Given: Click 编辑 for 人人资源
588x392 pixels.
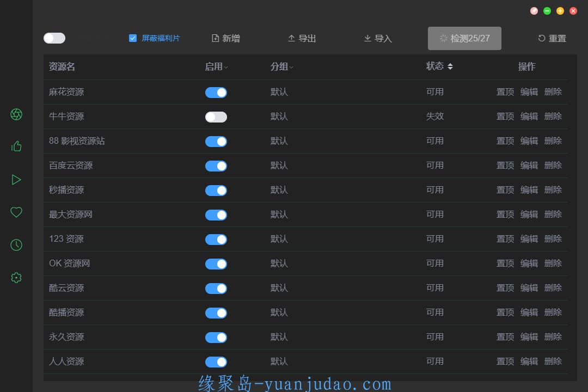Looking at the screenshot, I should (x=529, y=362).
